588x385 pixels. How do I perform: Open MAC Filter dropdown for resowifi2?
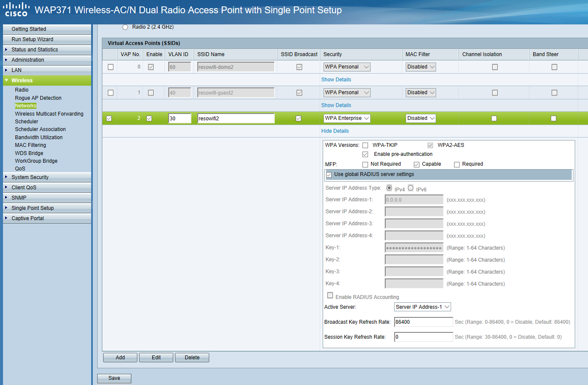tap(421, 118)
